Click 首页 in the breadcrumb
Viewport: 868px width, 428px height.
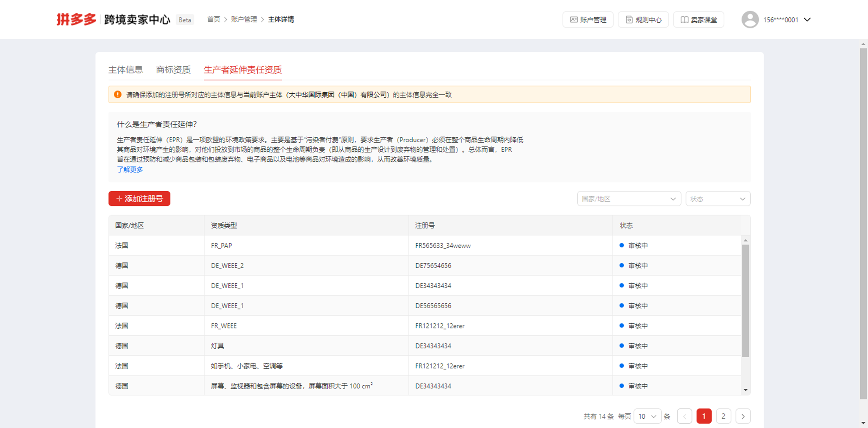coord(213,20)
